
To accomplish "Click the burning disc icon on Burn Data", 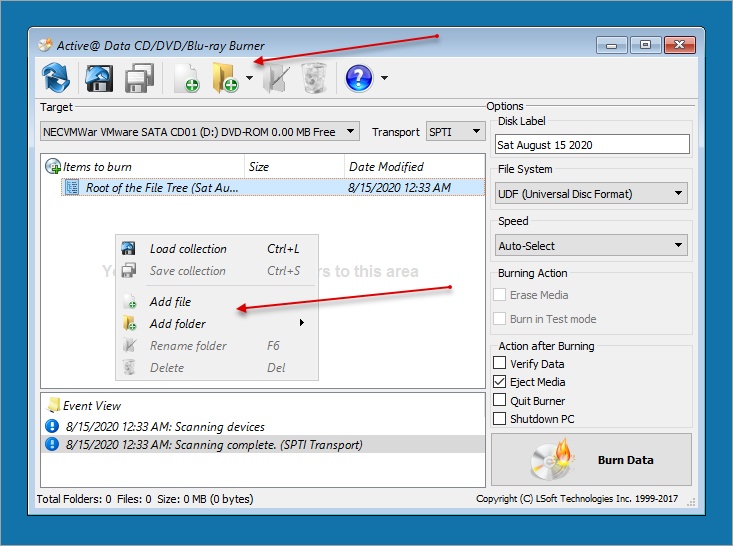I will [552, 459].
